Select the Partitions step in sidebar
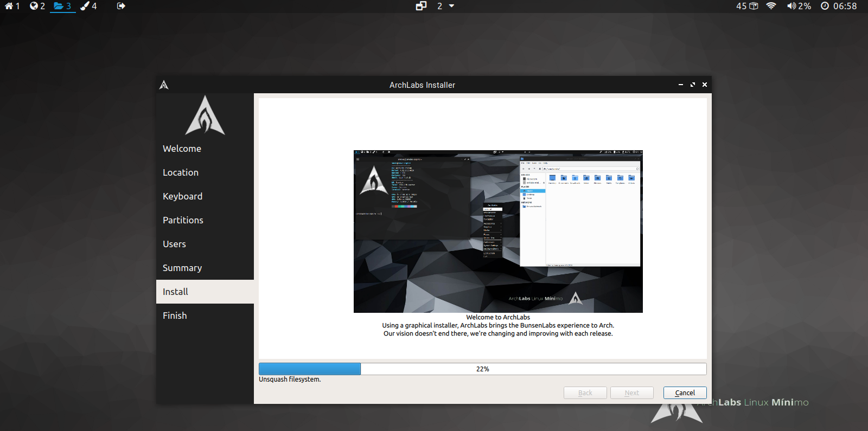 point(183,220)
